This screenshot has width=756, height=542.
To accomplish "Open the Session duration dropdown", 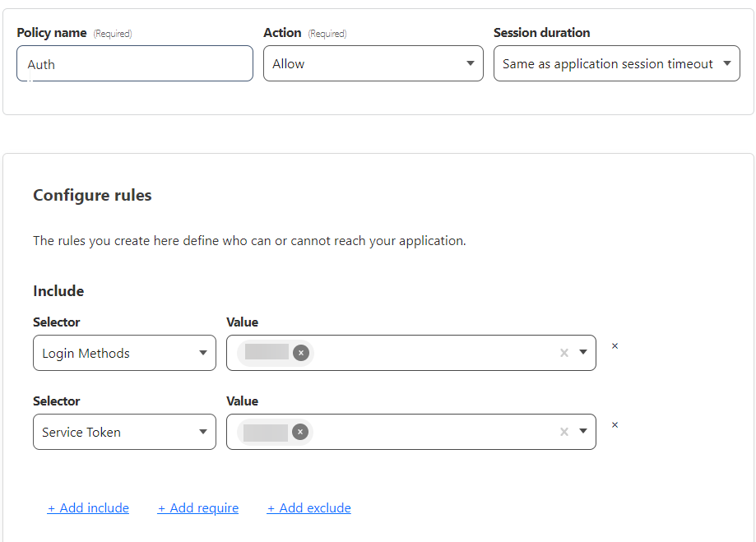I will point(616,63).
